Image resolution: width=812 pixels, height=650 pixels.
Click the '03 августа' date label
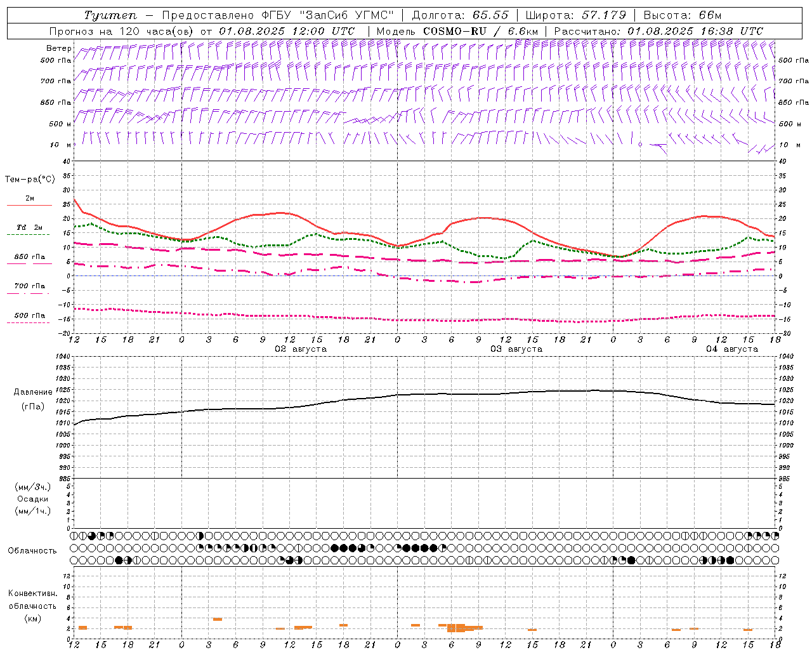516,349
